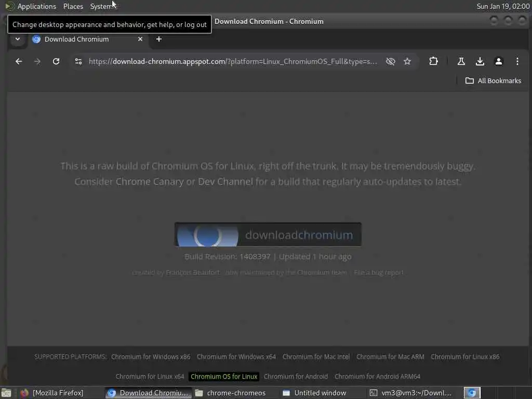Select Chromium for Linux x64 platform

pyautogui.click(x=150, y=376)
